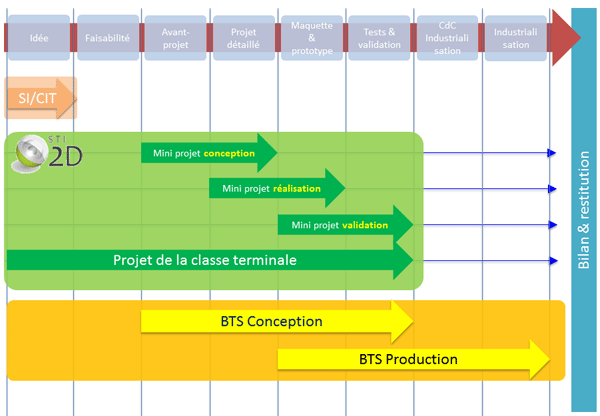Viewport: 600px width, 416px height.
Task: Click the Avant-projet phase box
Action: [175, 38]
